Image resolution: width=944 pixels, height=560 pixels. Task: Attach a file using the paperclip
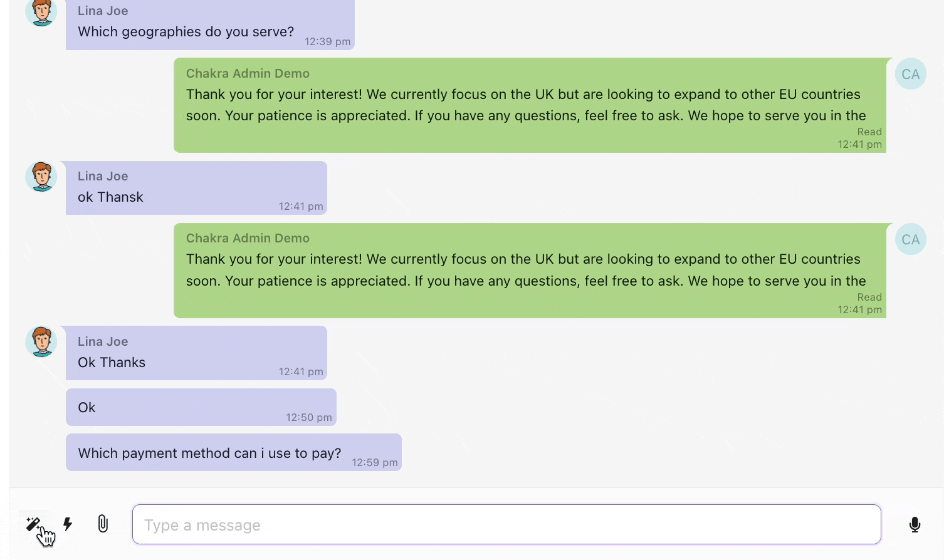pos(102,524)
